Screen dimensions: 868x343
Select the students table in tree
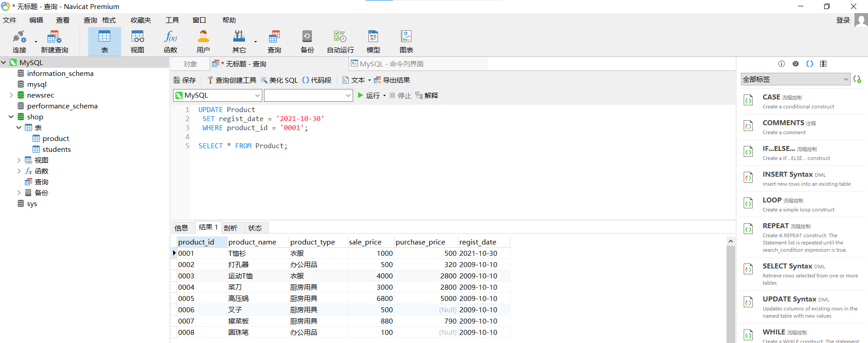tap(57, 150)
